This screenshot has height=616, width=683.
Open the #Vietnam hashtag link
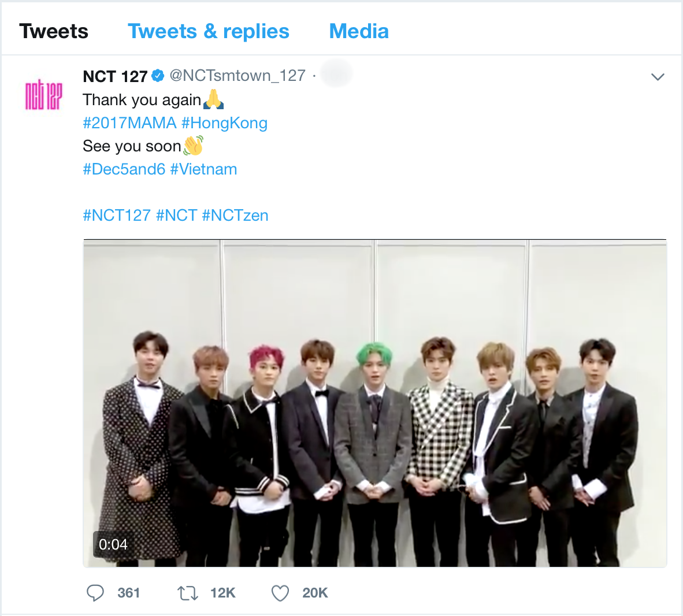click(x=203, y=169)
